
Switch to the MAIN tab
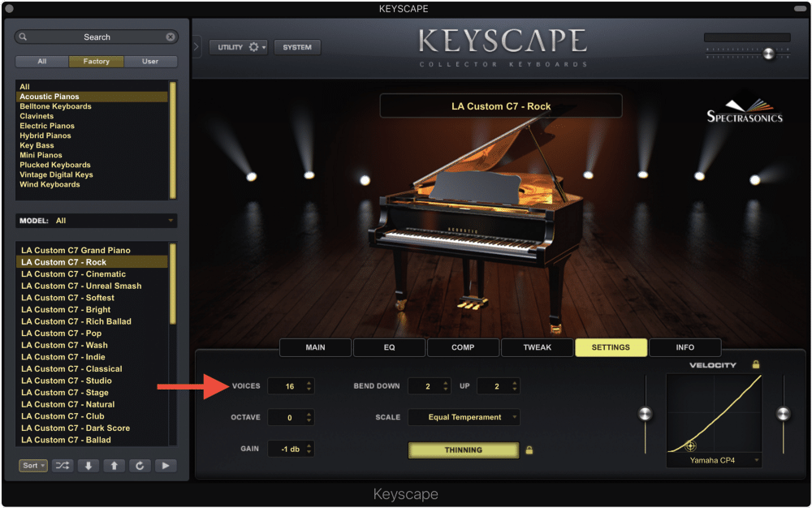click(x=315, y=347)
